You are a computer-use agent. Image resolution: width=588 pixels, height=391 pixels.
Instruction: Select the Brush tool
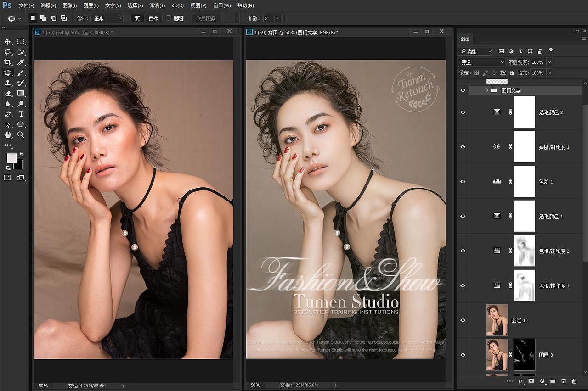[x=21, y=73]
